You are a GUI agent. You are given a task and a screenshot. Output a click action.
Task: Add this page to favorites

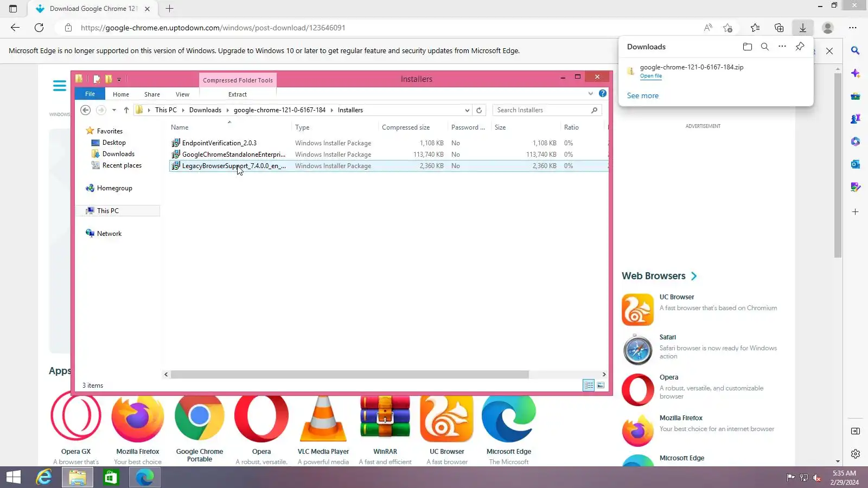(x=728, y=28)
